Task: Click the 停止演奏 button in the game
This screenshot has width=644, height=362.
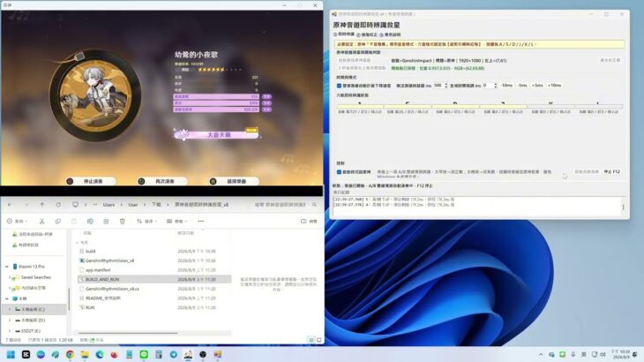Action: pos(90,181)
